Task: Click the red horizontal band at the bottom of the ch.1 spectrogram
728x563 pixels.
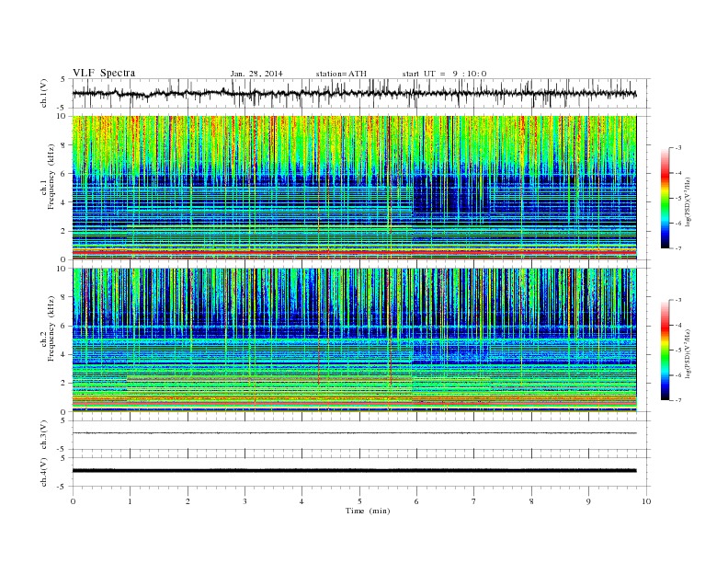Action: click(354, 252)
